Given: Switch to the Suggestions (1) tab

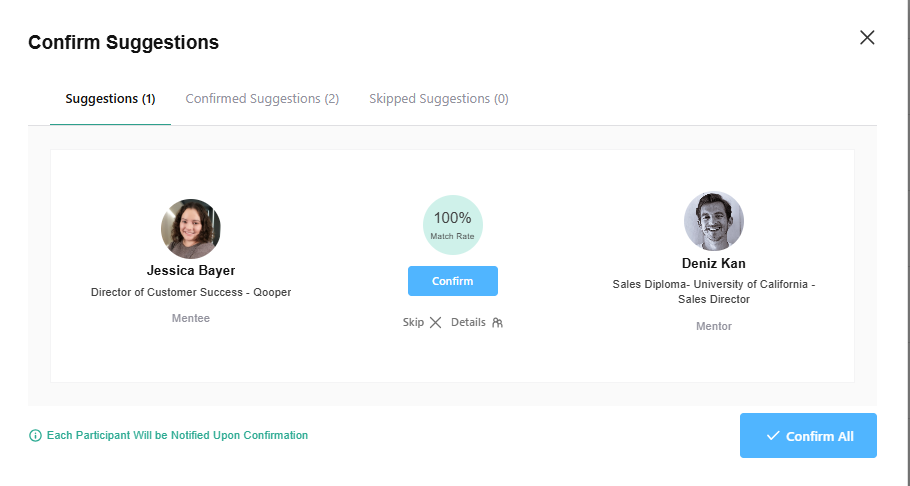Looking at the screenshot, I should tap(110, 99).
